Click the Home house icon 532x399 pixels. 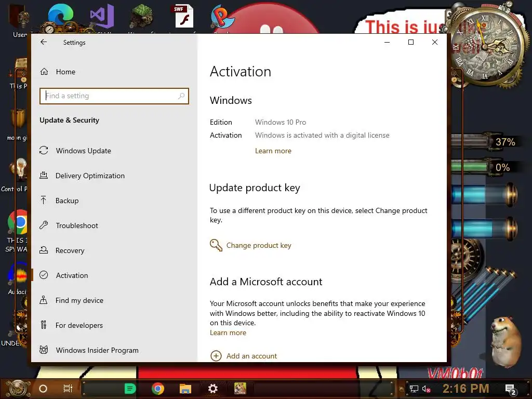click(x=44, y=72)
